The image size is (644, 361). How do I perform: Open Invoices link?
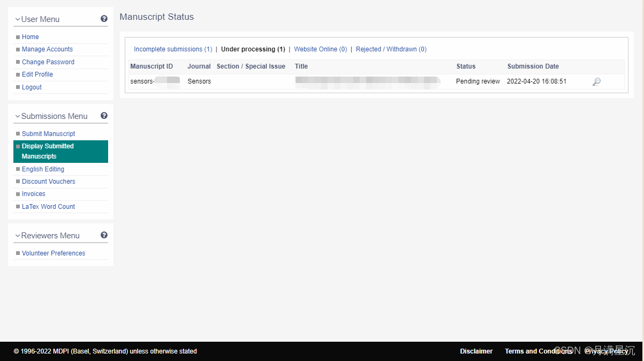34,194
